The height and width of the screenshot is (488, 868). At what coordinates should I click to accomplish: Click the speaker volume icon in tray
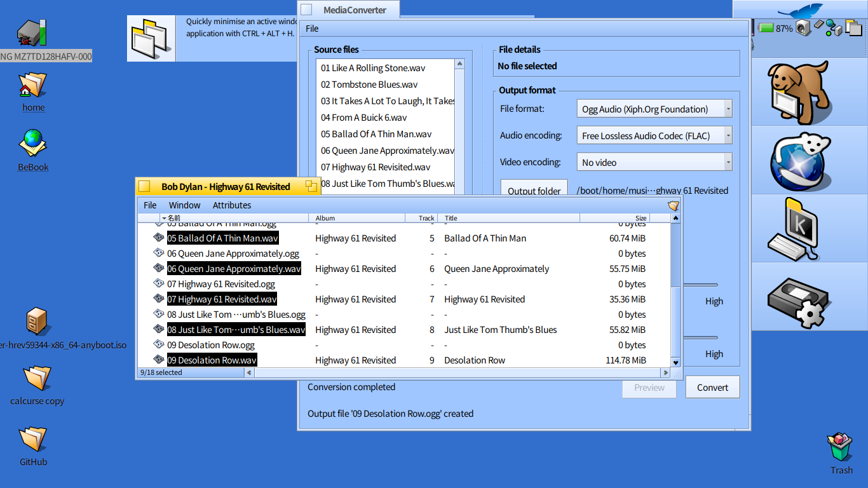point(803,28)
